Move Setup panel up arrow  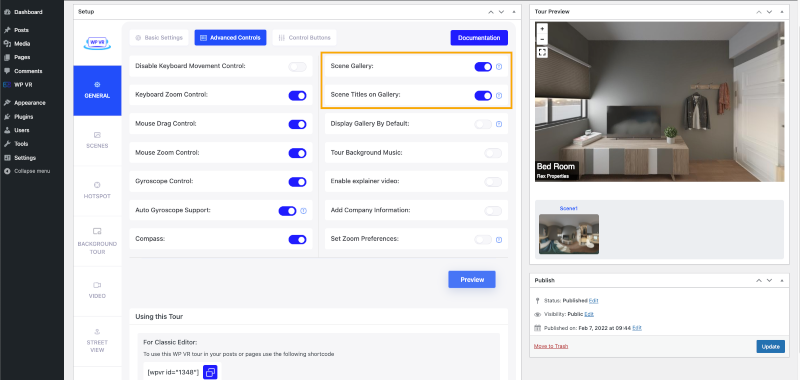491,12
